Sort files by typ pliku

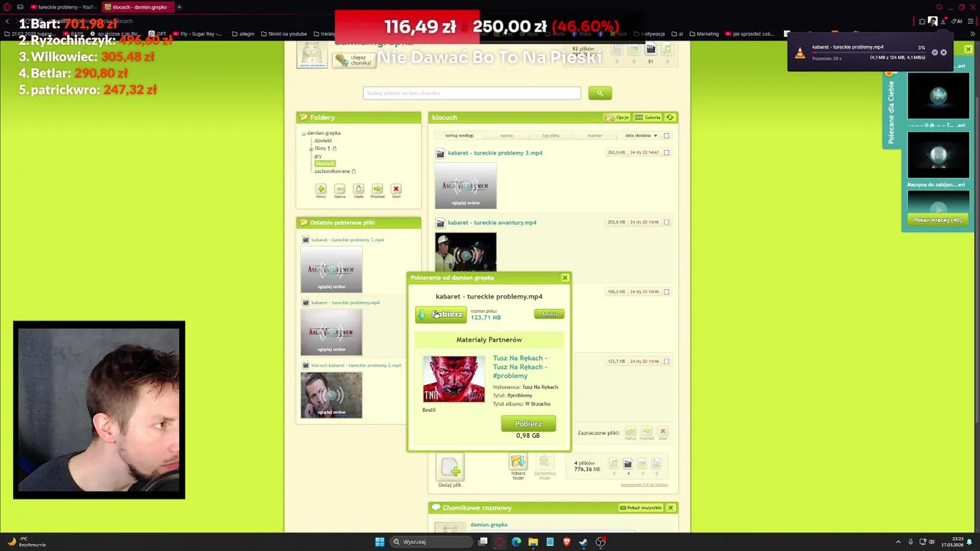(x=550, y=135)
